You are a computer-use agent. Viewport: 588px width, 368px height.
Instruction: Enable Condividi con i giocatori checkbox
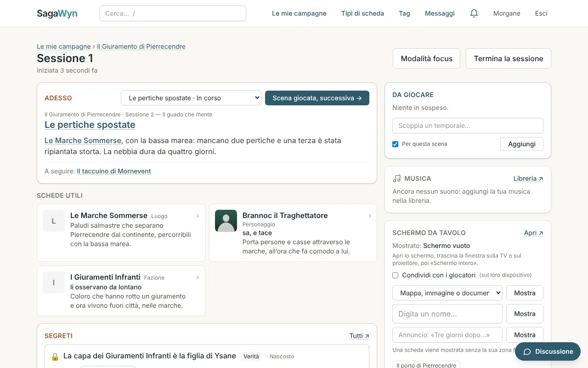tap(396, 275)
